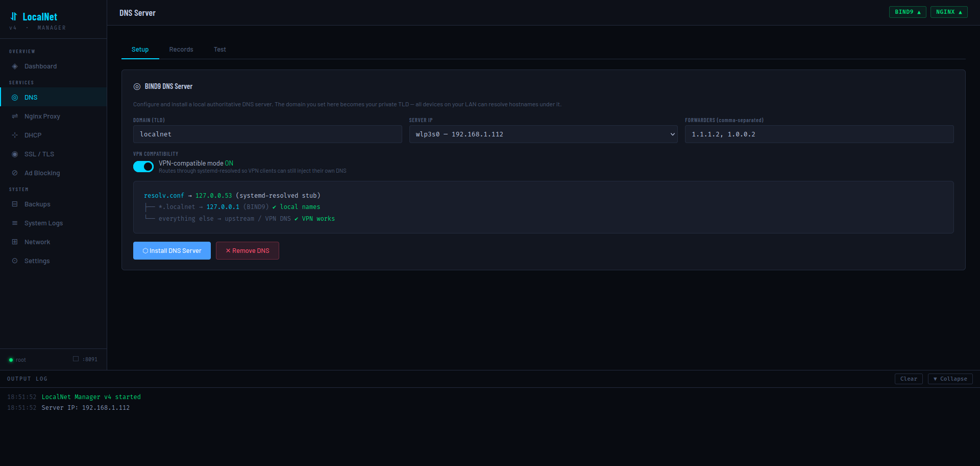
Task: Switch to the Test tab
Action: tap(220, 50)
